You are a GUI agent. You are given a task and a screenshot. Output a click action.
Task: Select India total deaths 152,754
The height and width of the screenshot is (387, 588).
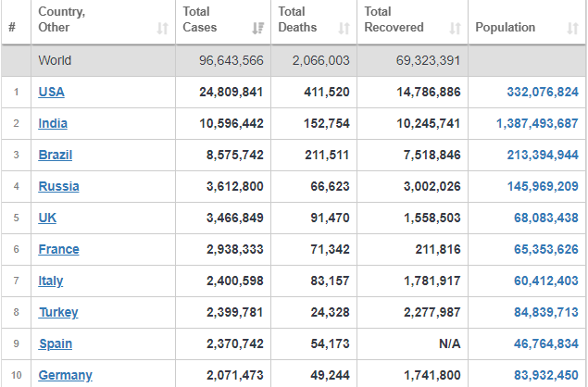pyautogui.click(x=327, y=123)
